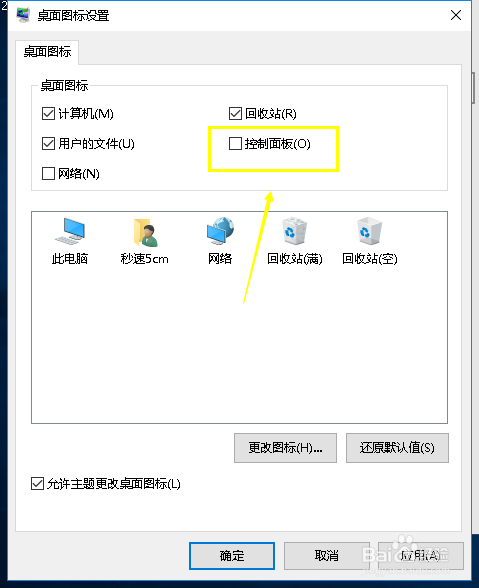Switch to the 桌面图标 tab
This screenshot has height=588, width=479.
pyautogui.click(x=47, y=51)
